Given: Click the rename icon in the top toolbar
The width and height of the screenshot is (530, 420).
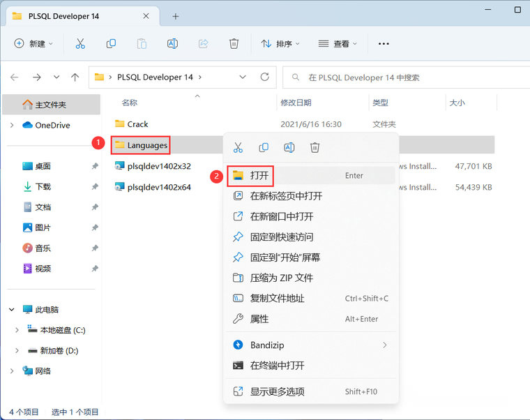Looking at the screenshot, I should pyautogui.click(x=172, y=44).
